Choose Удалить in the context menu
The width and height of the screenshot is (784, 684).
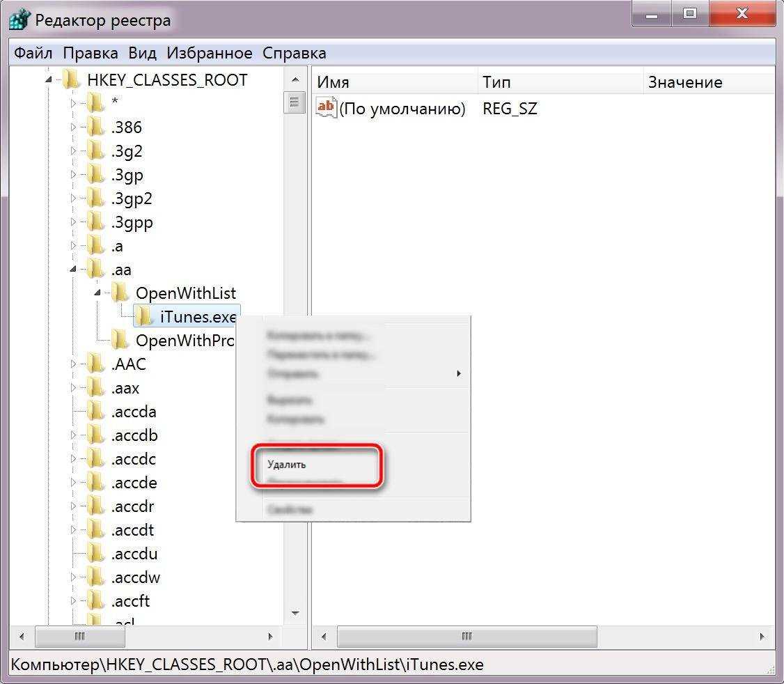[x=287, y=465]
